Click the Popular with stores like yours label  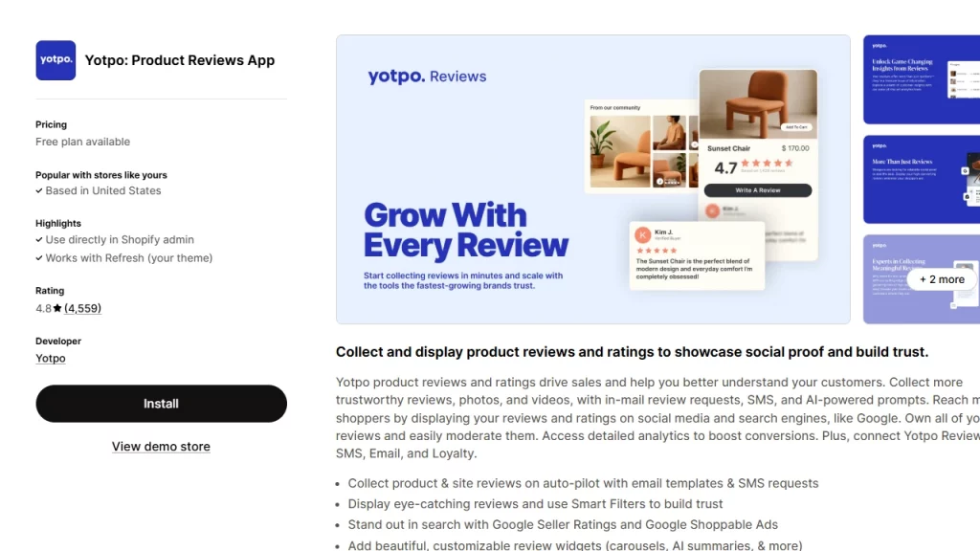(101, 175)
